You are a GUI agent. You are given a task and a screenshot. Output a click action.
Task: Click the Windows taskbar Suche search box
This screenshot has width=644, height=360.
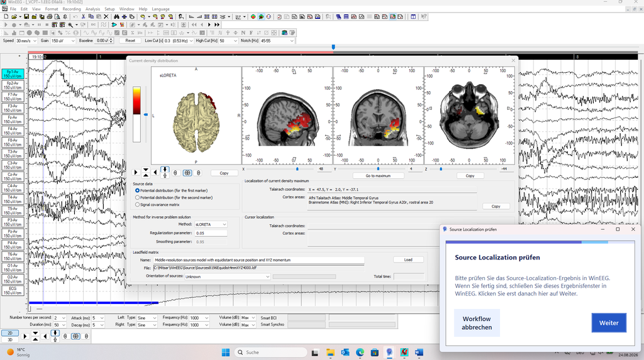[271, 352]
